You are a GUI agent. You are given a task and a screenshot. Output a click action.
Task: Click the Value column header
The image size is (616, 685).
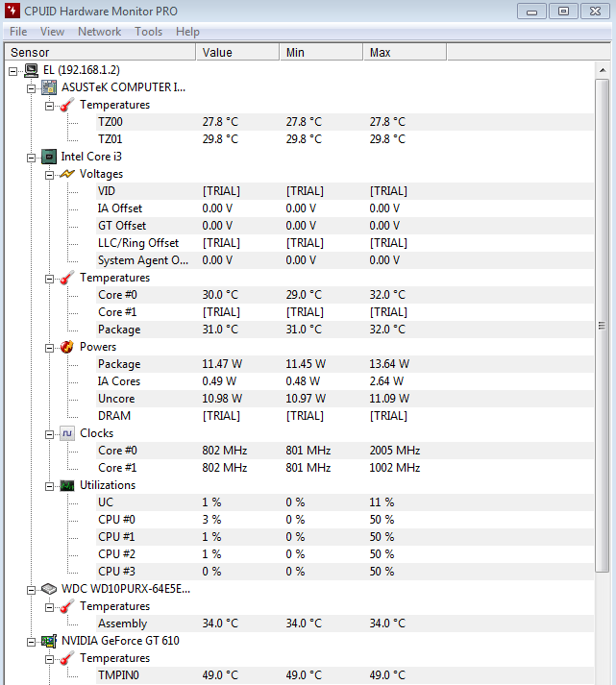tap(237, 53)
